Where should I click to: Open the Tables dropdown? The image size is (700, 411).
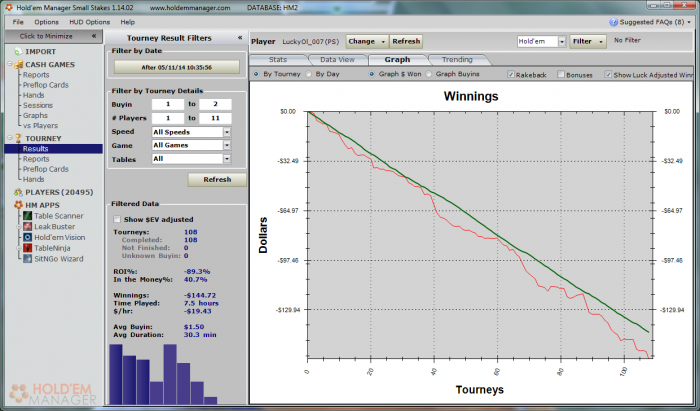(x=227, y=159)
